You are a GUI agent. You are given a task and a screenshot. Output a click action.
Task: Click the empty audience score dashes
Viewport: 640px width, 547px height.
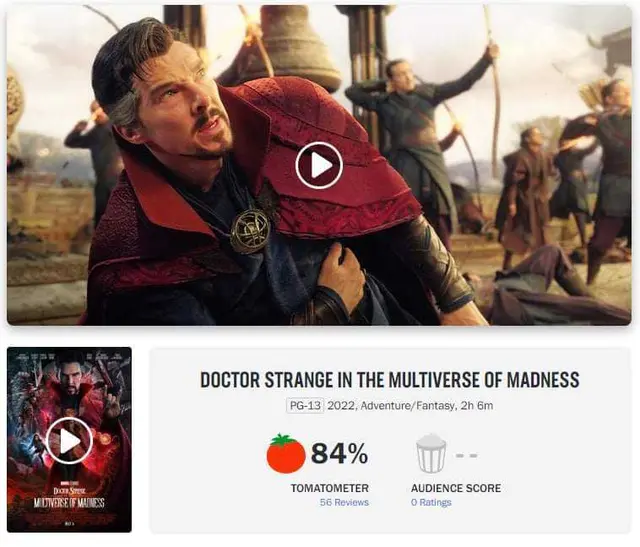(467, 455)
